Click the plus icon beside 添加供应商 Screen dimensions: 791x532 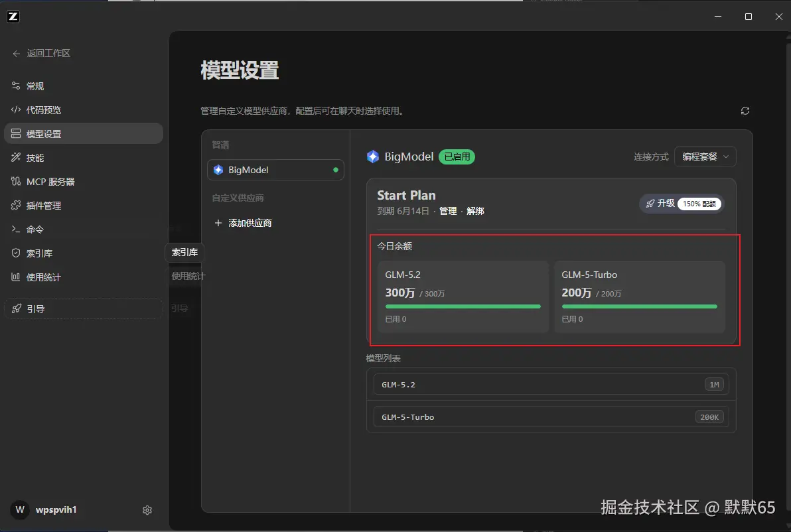point(218,223)
